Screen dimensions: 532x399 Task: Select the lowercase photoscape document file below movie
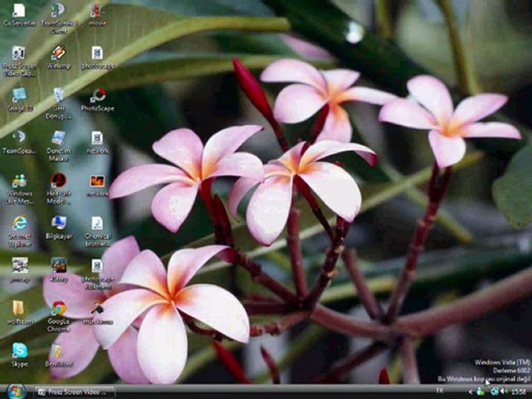(98, 58)
